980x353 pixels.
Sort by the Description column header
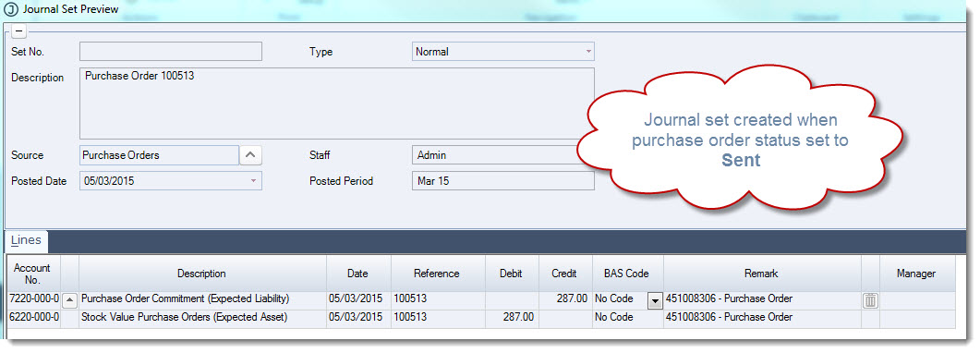click(x=202, y=274)
